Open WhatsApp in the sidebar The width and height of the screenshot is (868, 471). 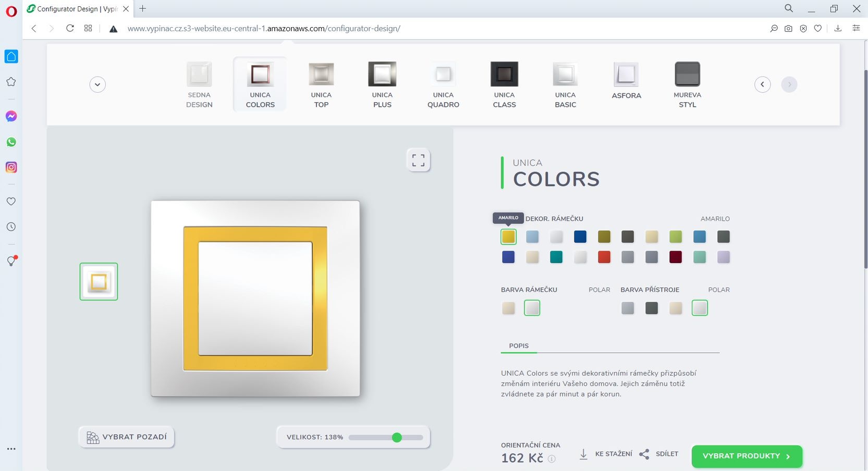pyautogui.click(x=11, y=142)
